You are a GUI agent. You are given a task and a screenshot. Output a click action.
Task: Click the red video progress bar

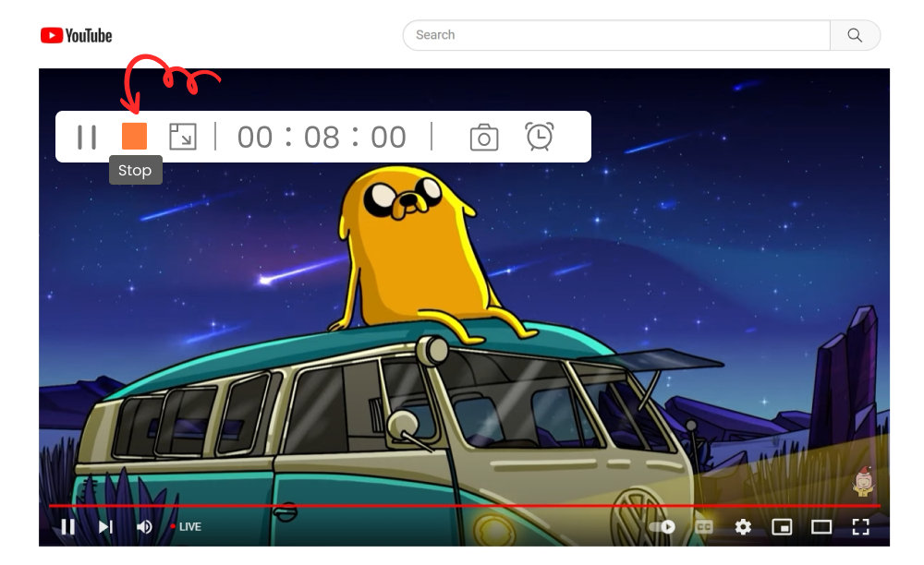462,506
